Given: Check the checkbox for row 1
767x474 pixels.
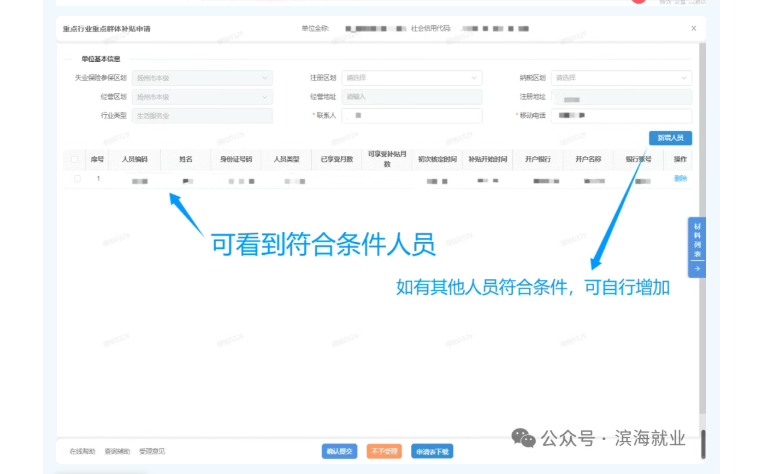Looking at the screenshot, I should point(77,179).
